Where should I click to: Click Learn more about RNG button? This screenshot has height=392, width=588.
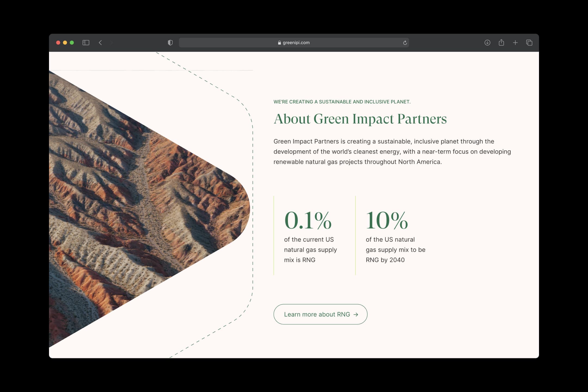click(x=317, y=314)
